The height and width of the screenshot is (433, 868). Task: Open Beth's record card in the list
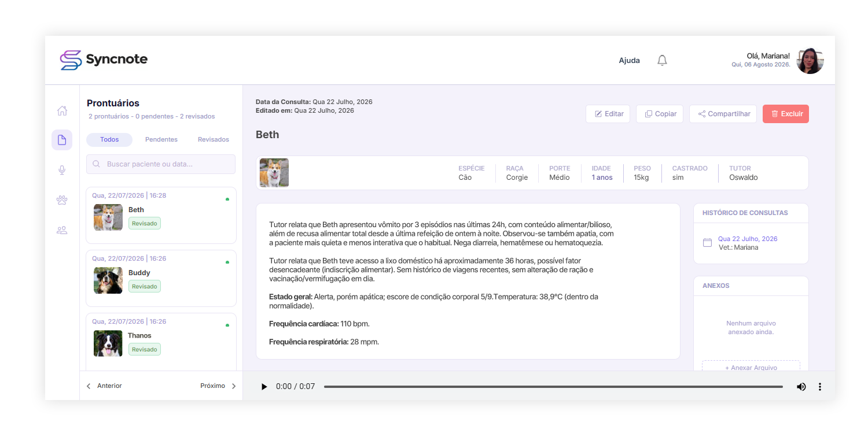coord(161,216)
